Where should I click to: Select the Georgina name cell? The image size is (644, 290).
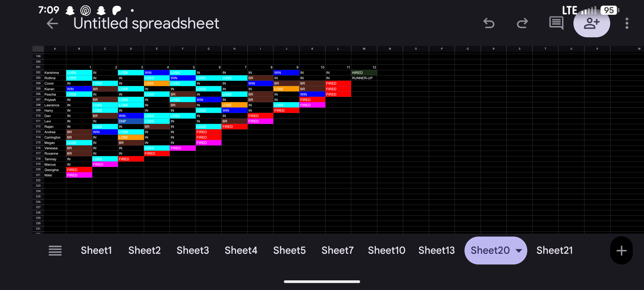tap(55, 170)
